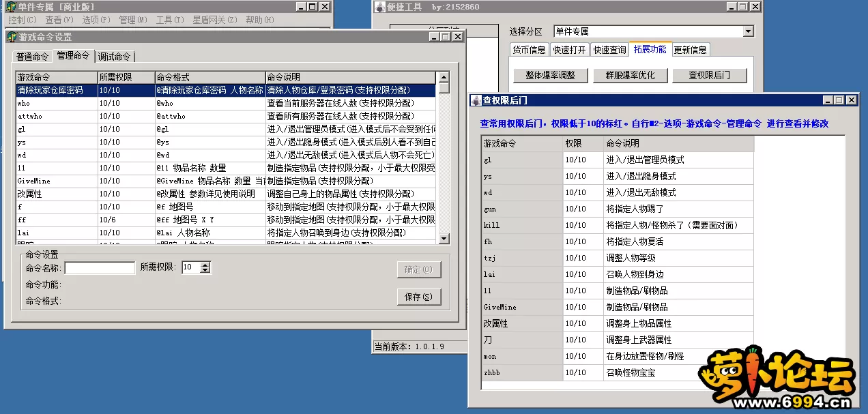Click the 所需权限 spinner arrows

pos(205,268)
